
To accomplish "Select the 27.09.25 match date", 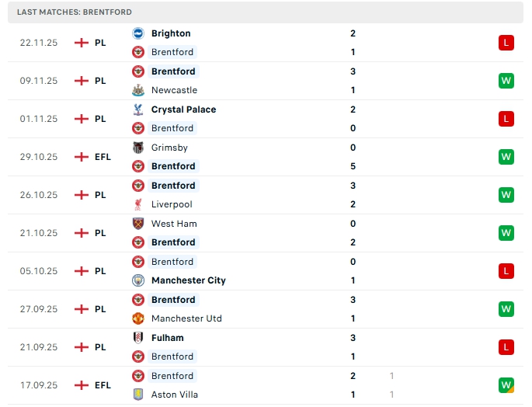I will click(39, 309).
